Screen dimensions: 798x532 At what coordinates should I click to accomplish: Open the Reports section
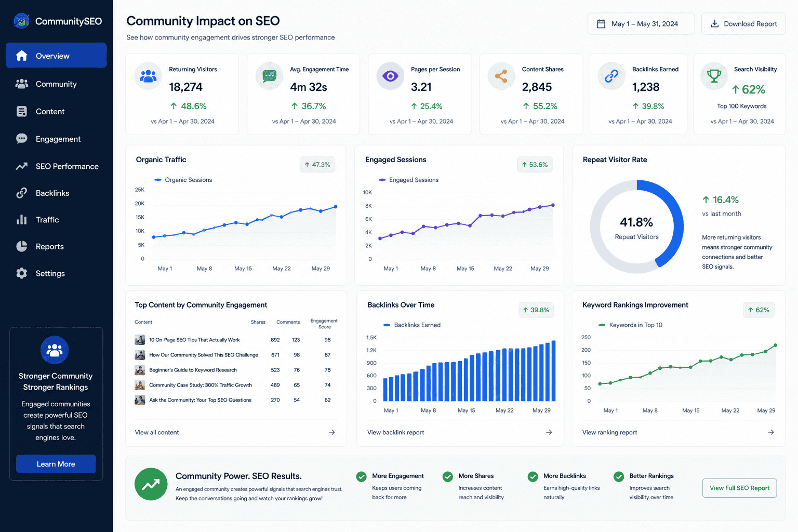(x=56, y=246)
